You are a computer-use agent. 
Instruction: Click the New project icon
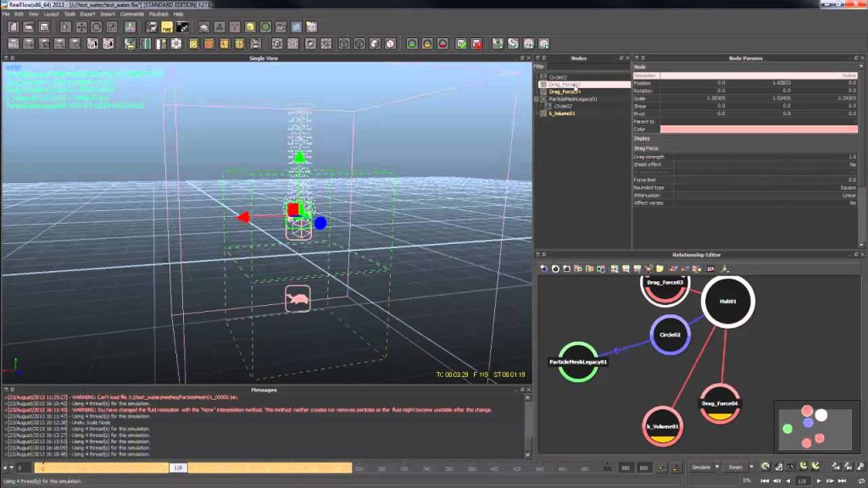(14, 27)
